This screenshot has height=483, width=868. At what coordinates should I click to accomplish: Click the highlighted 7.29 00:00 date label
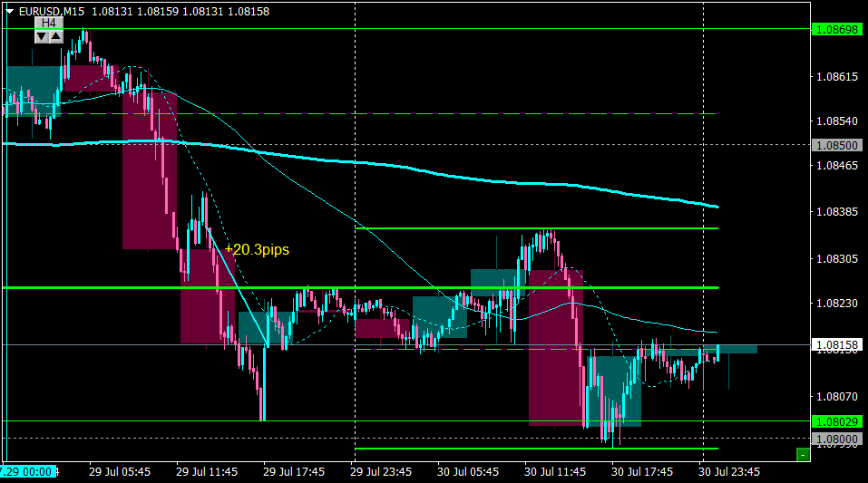(x=28, y=472)
